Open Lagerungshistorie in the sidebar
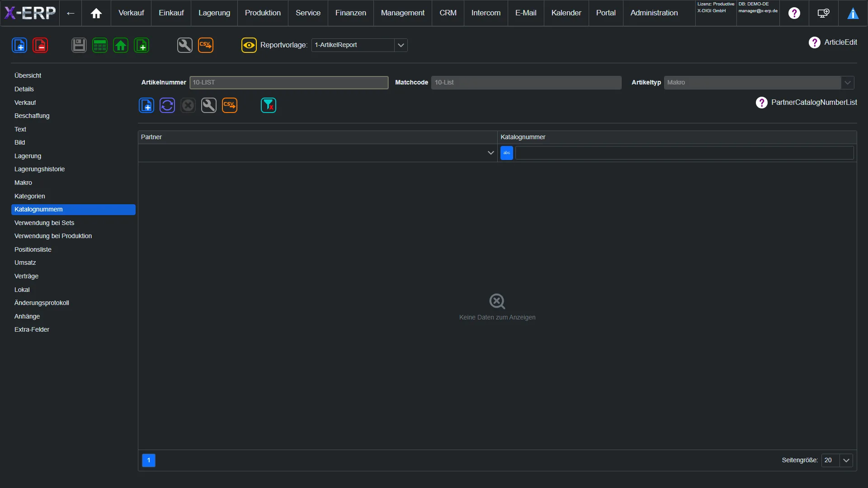868x488 pixels. [73, 169]
